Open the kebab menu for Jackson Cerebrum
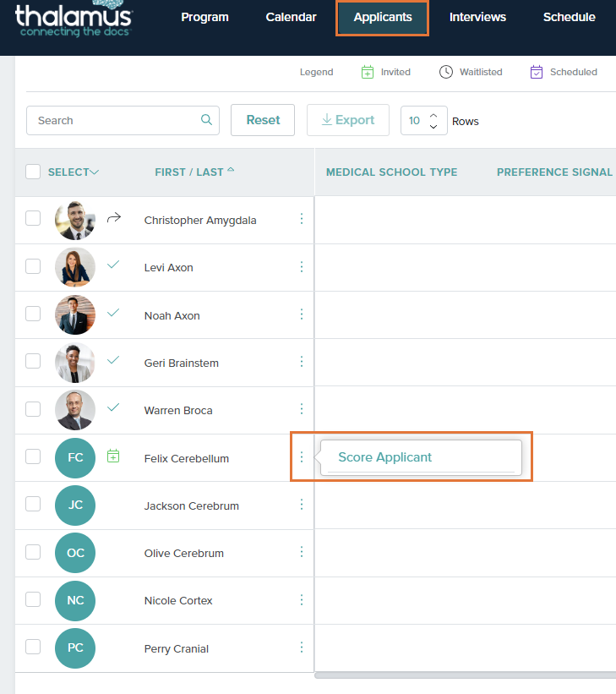Screen dimensions: 616x694 [x=302, y=505]
